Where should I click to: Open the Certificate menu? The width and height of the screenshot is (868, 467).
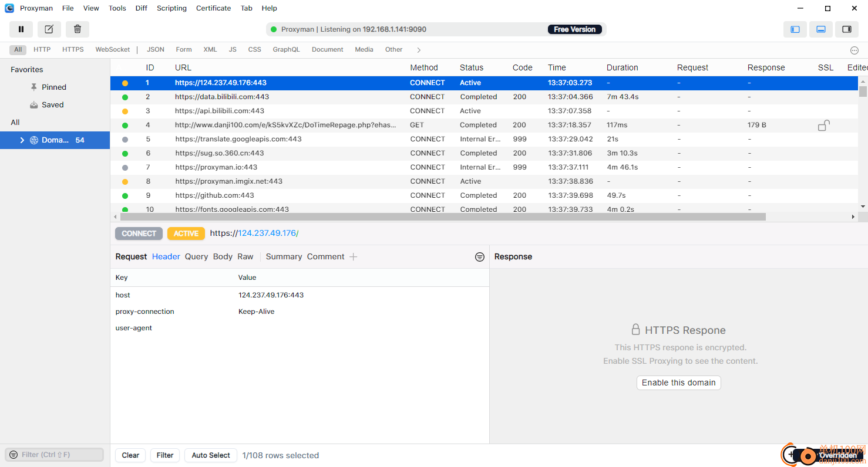point(213,8)
